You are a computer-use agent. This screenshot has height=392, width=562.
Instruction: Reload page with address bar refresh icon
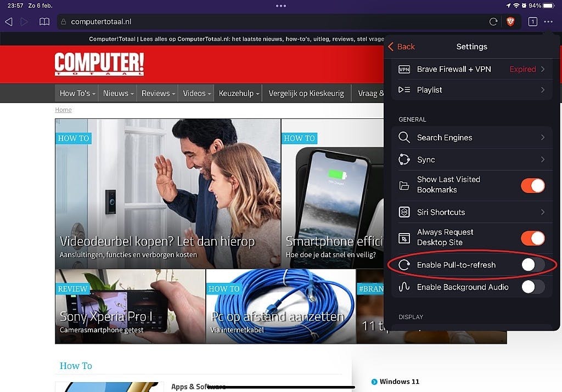[x=493, y=22]
